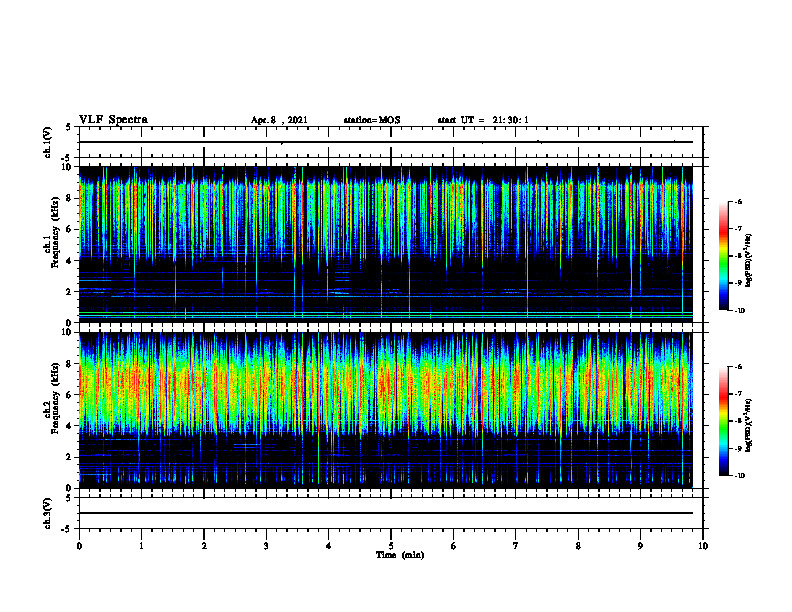This screenshot has height=612, width=792.
Task: Click the "ch.1(V)" axis label
Action: (x=47, y=142)
